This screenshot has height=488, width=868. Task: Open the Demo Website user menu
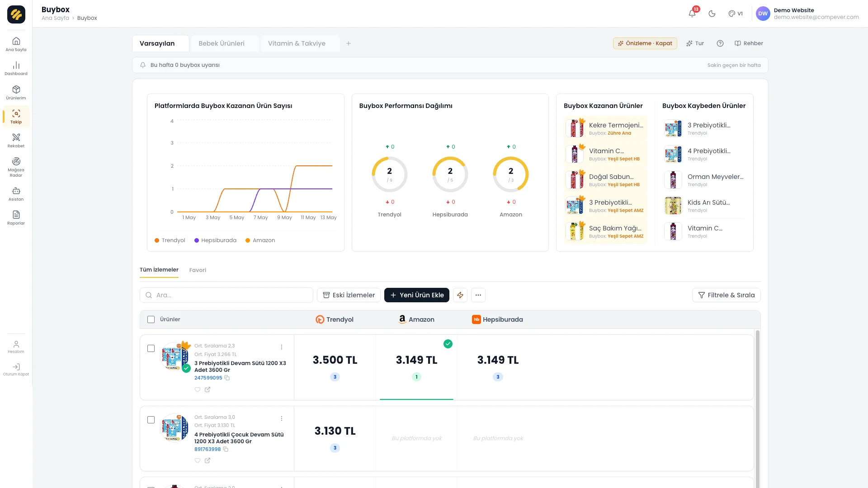tap(807, 14)
